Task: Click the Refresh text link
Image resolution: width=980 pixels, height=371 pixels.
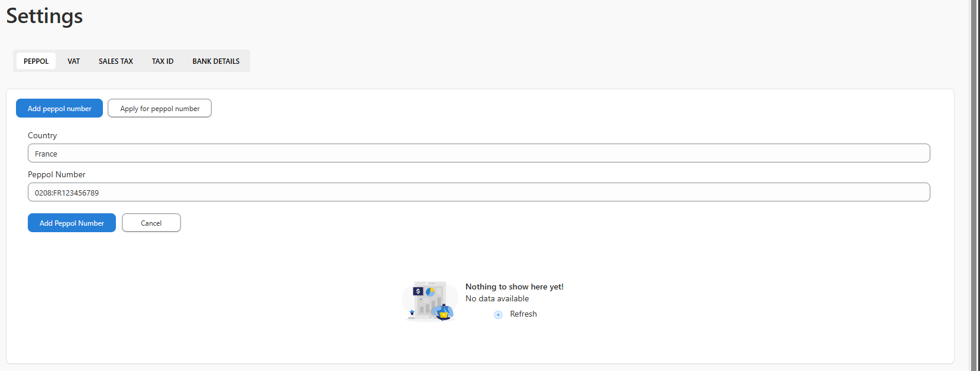Action: pyautogui.click(x=523, y=314)
